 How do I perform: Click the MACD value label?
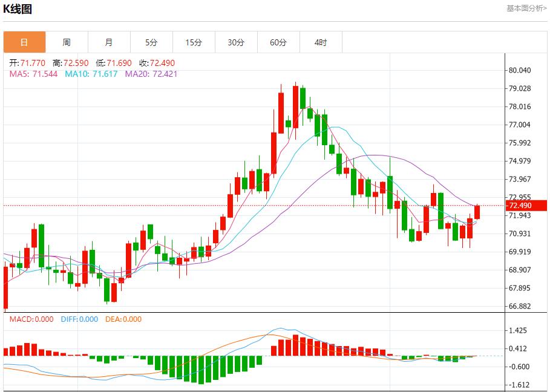pyautogui.click(x=31, y=319)
